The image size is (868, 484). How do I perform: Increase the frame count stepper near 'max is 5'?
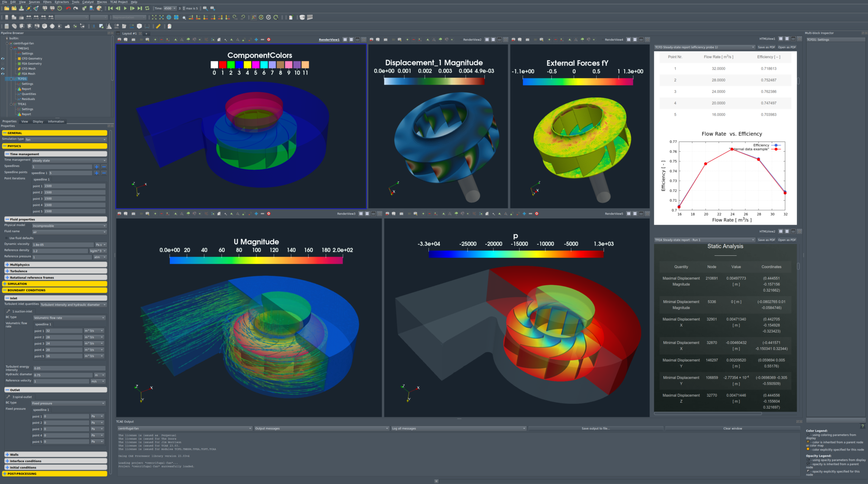pos(184,7)
